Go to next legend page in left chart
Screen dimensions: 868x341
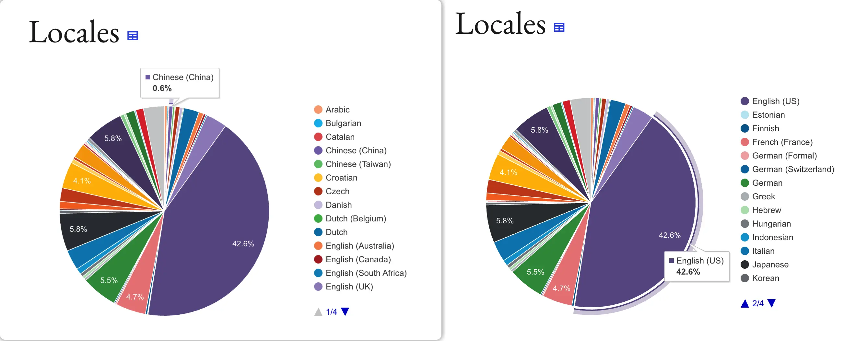click(x=345, y=312)
